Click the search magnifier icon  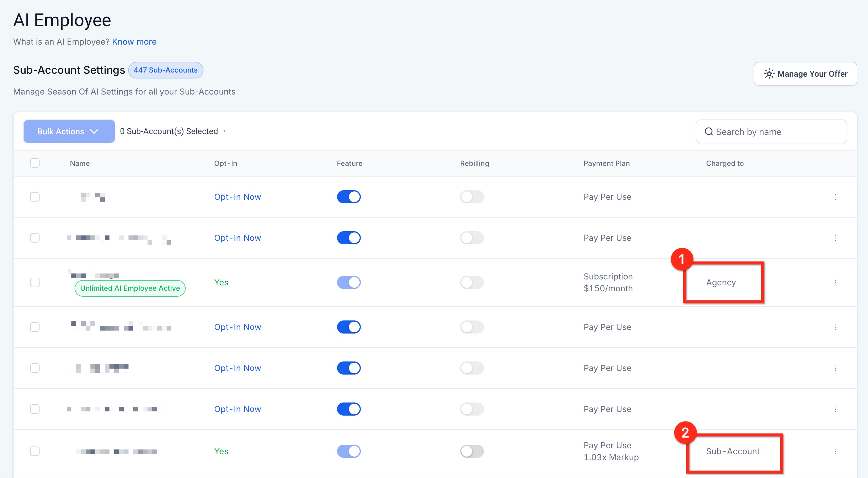(709, 132)
